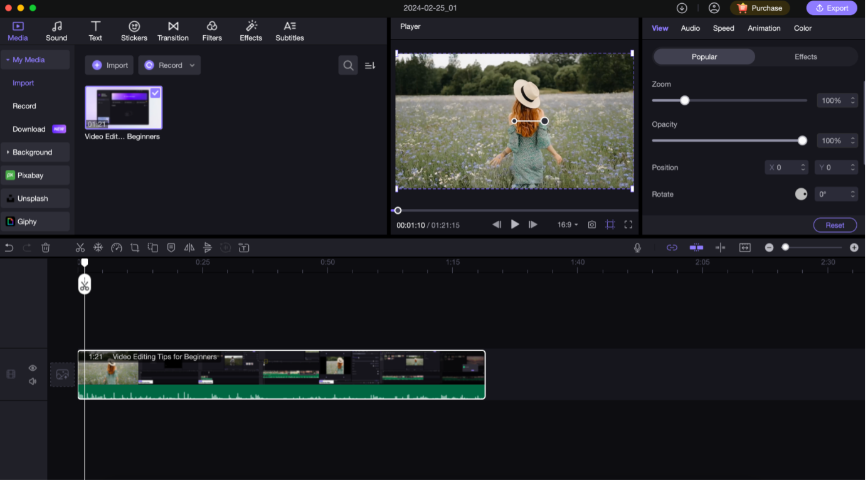Click the mirror flip icon

(x=189, y=248)
